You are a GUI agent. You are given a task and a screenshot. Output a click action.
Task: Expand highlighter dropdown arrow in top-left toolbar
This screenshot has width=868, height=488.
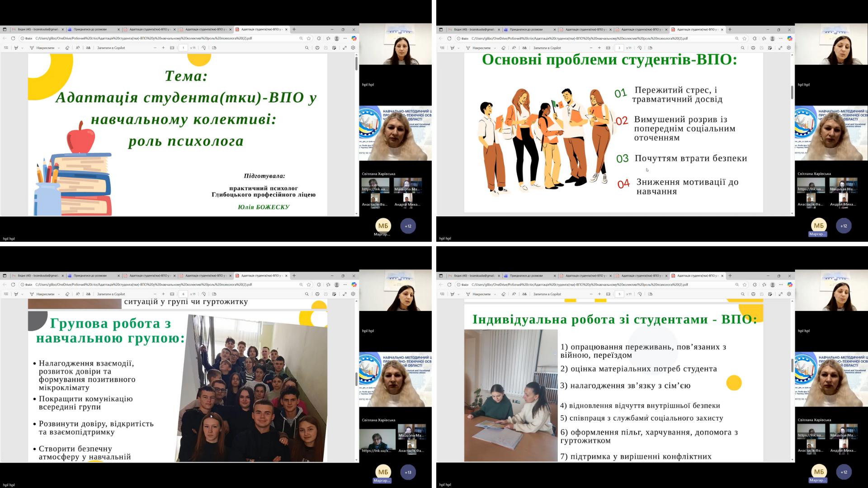(x=22, y=48)
